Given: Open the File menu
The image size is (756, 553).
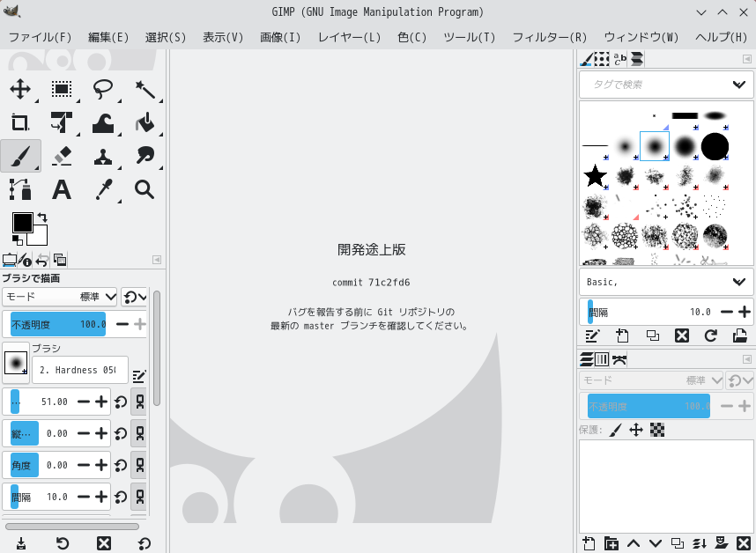Looking at the screenshot, I should [40, 37].
